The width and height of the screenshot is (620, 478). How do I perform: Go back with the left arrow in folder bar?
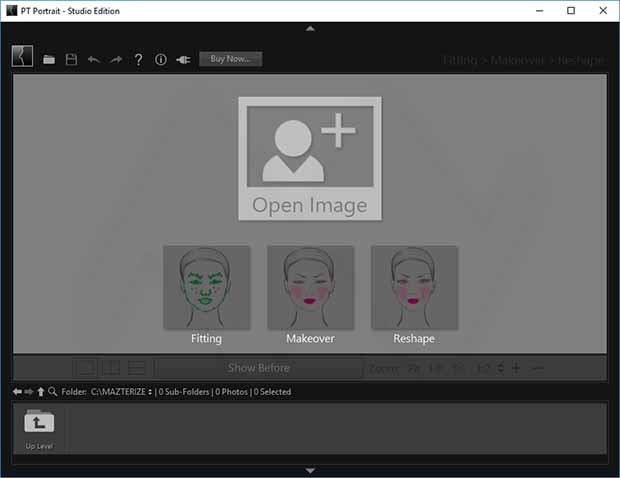16,392
